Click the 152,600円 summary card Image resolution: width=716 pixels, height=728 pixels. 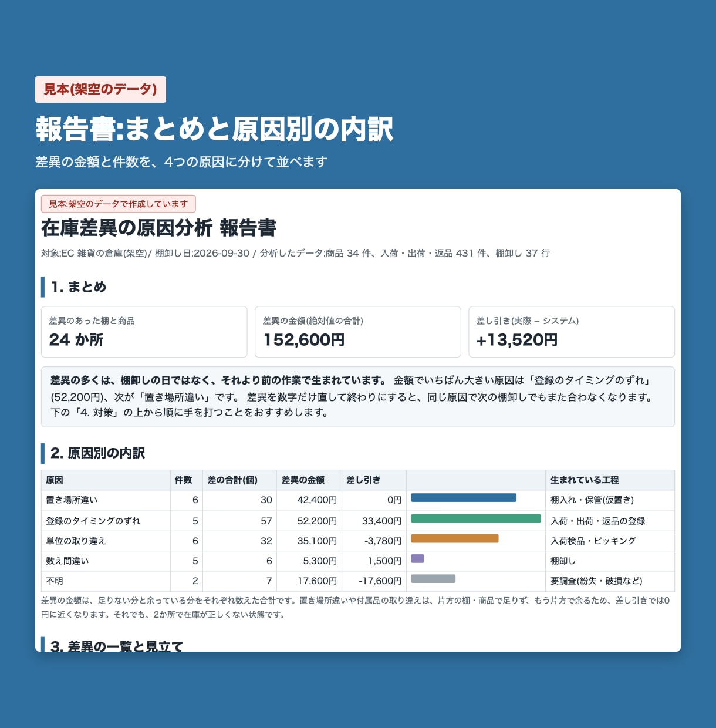point(358,332)
